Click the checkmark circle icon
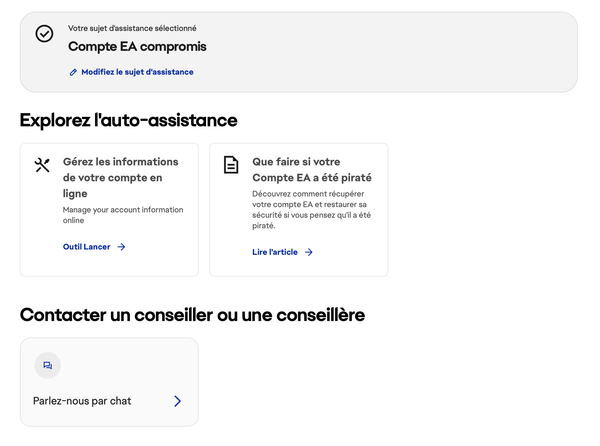The height and width of the screenshot is (446, 600). coord(44,34)
